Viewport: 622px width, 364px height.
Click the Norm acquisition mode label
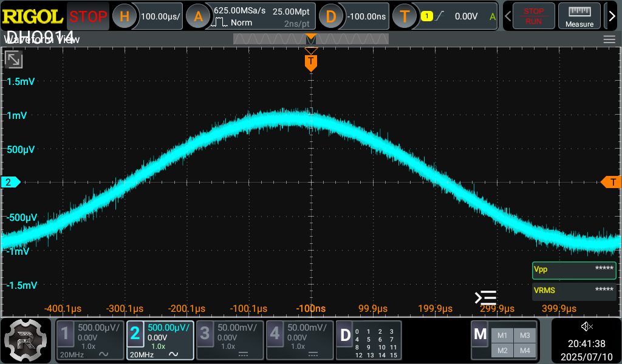[x=241, y=22]
